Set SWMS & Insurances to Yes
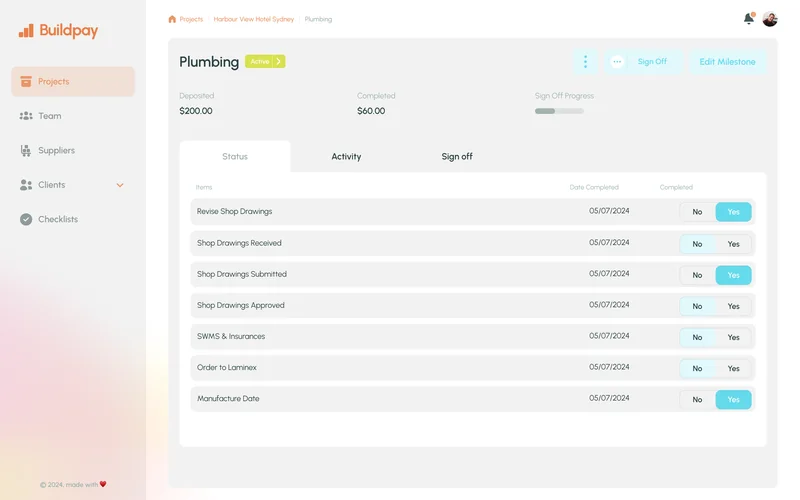This screenshot has height=500, width=800. pos(733,337)
